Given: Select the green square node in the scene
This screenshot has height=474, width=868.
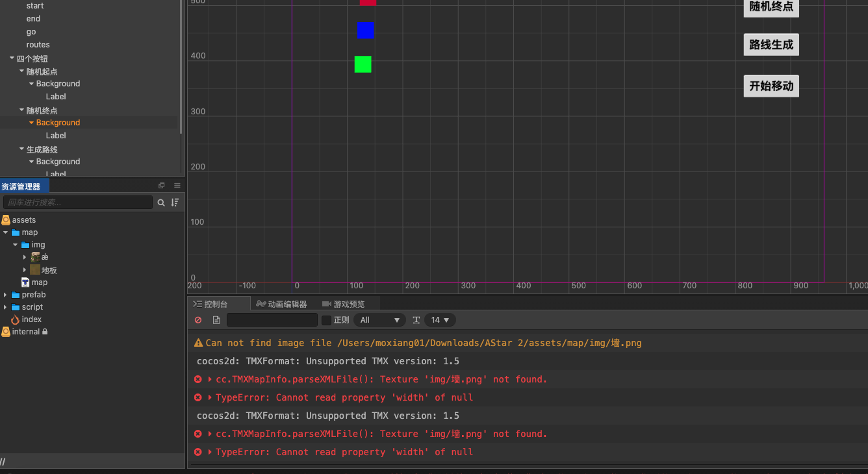Looking at the screenshot, I should point(363,64).
